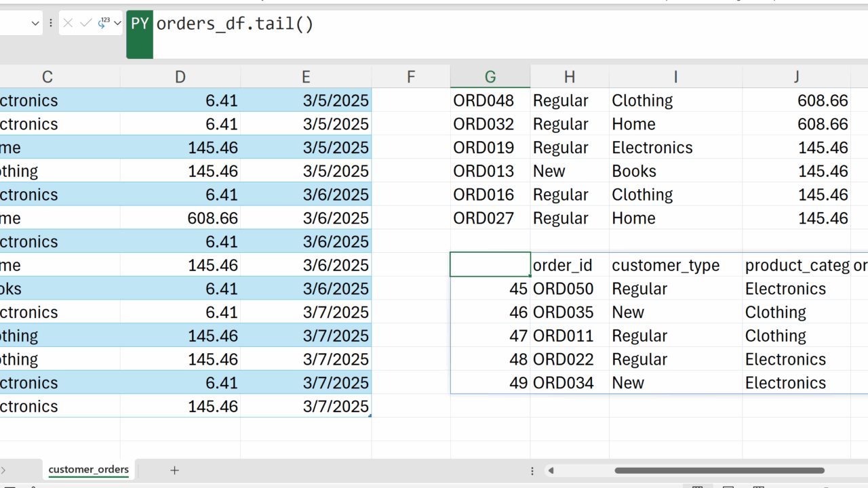Click the three-dot handle beside the Name Box
Viewport: 868px width, 488px height.
click(51, 23)
